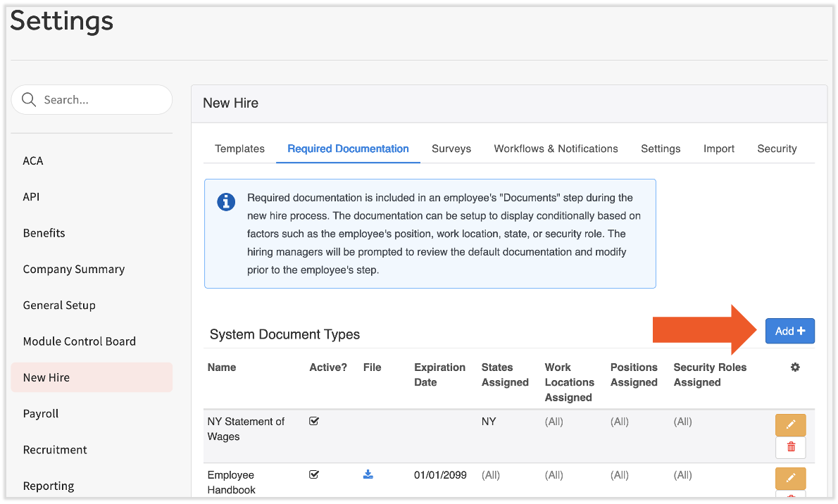Open table column settings gear
Screen dimensions: 838x504
click(x=795, y=367)
